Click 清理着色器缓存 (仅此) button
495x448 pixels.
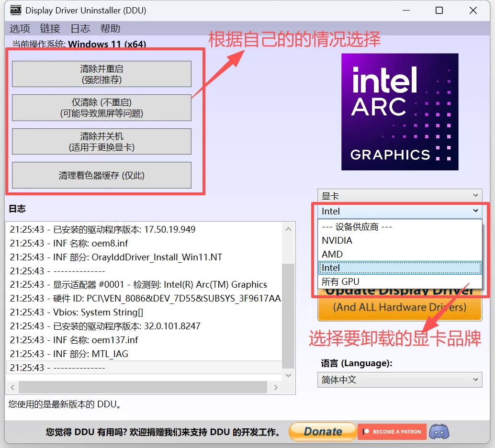pos(101,175)
